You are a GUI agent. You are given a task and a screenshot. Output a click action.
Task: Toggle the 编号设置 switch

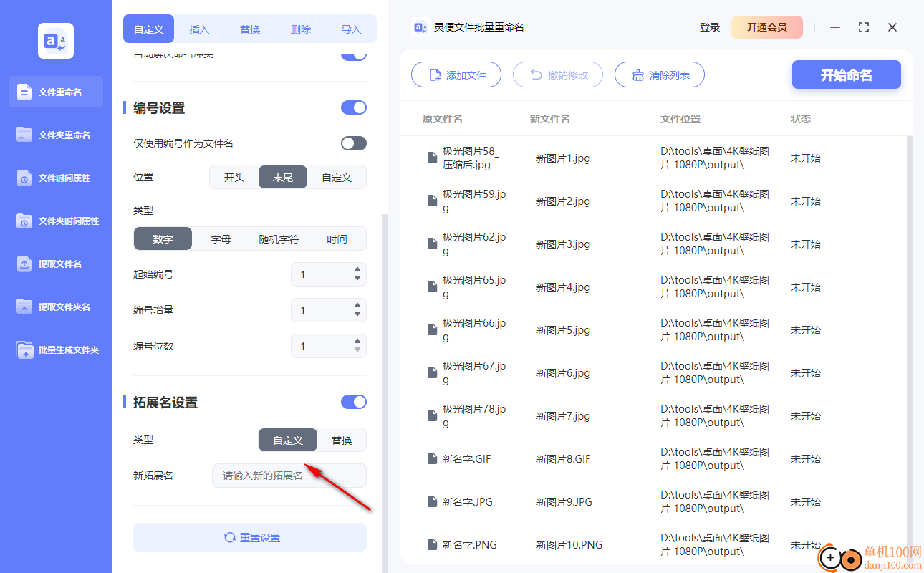[x=354, y=107]
